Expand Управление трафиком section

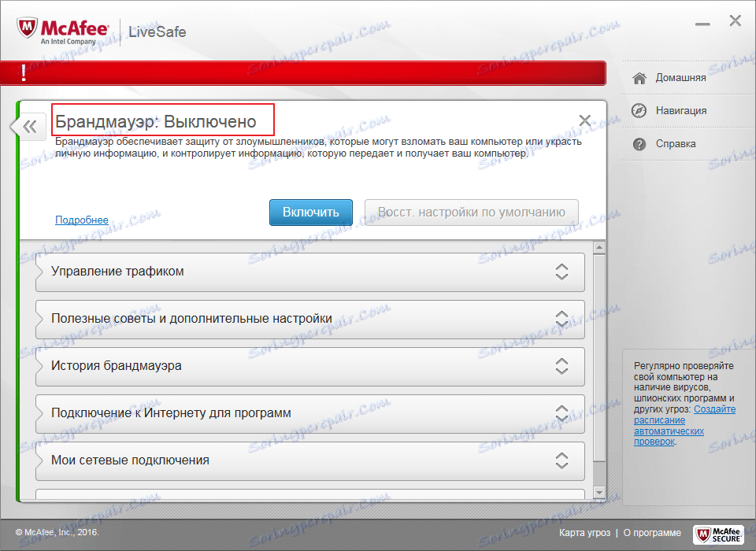310,272
